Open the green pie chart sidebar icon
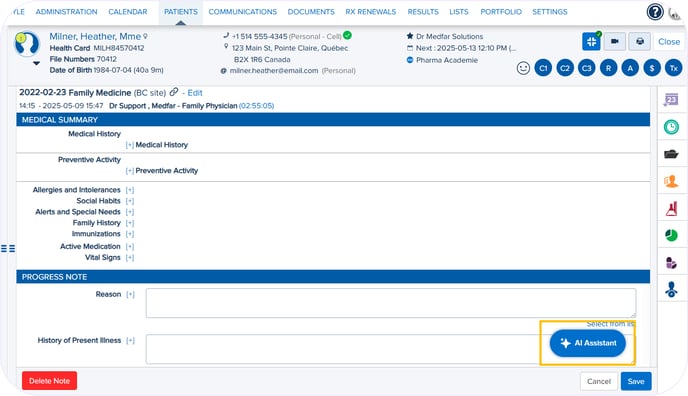The image size is (688, 396). (671, 235)
